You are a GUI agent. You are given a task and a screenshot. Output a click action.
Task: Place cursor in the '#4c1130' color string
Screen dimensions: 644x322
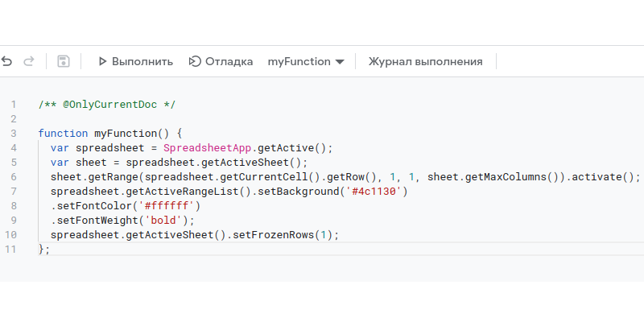(x=375, y=192)
